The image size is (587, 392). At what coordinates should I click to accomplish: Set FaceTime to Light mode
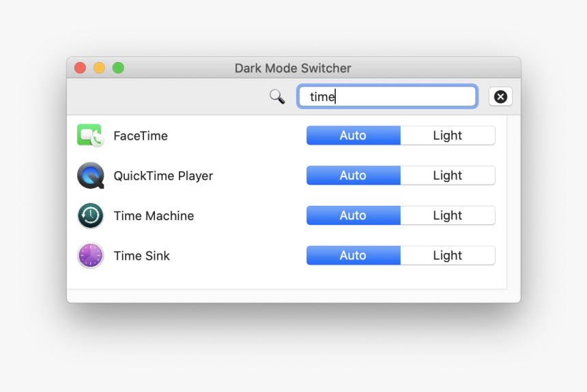point(448,136)
